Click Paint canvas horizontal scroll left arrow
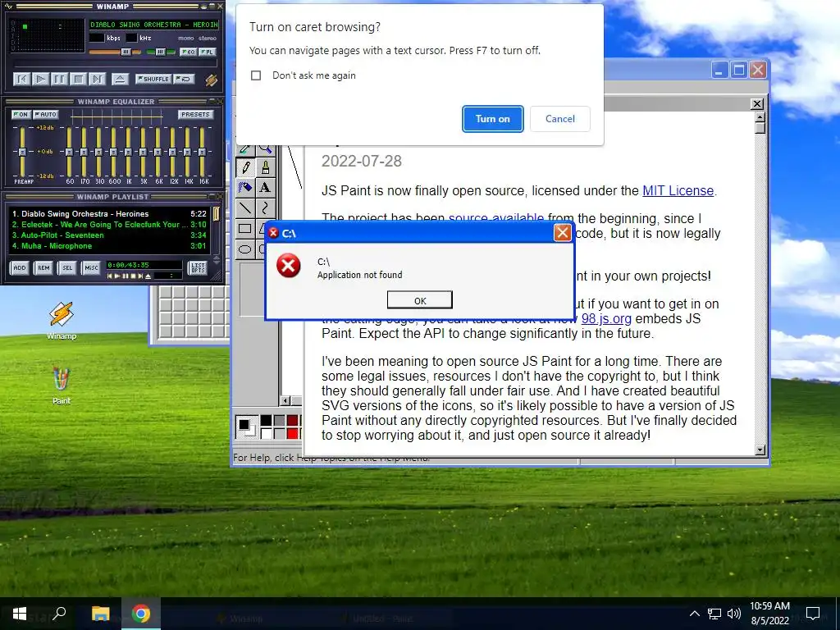This screenshot has height=630, width=840. click(285, 400)
